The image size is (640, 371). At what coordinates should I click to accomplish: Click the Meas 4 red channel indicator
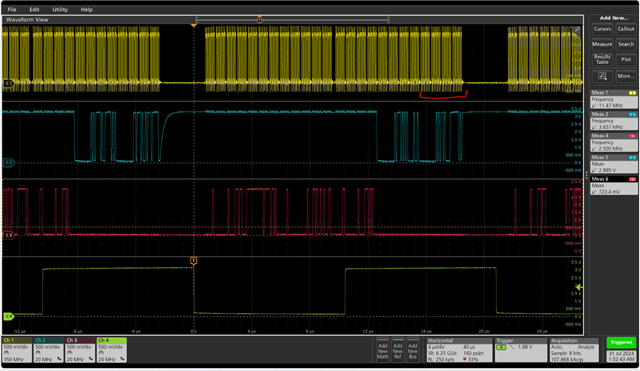click(x=632, y=136)
